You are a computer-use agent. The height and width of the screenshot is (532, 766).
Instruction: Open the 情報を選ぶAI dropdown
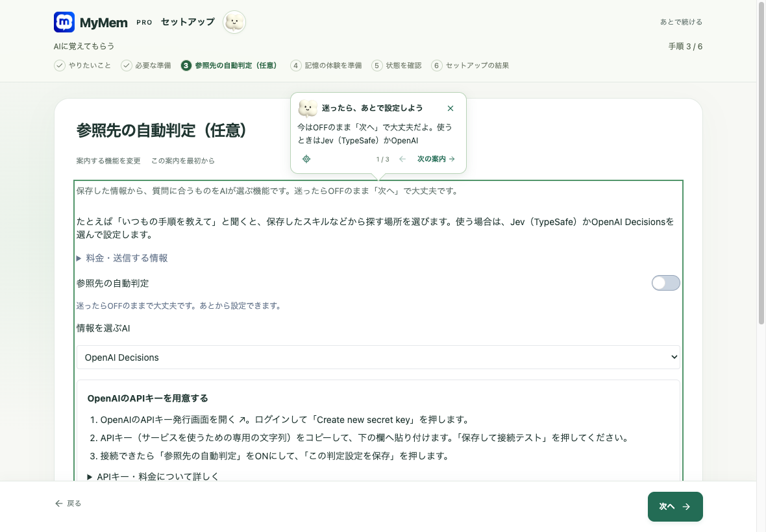[x=378, y=357]
